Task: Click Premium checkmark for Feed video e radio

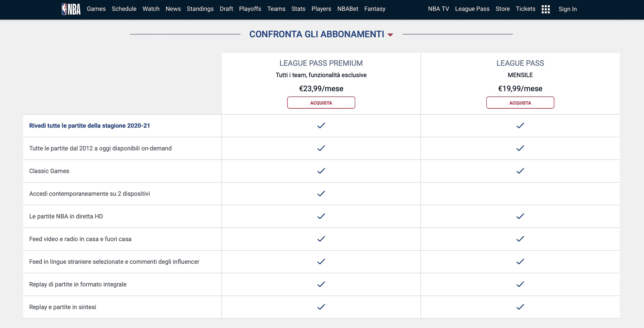Action: (321, 239)
